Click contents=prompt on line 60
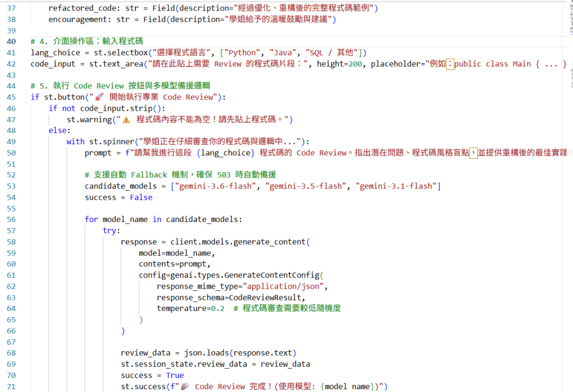Screen dimensions: 573x392 [172, 264]
